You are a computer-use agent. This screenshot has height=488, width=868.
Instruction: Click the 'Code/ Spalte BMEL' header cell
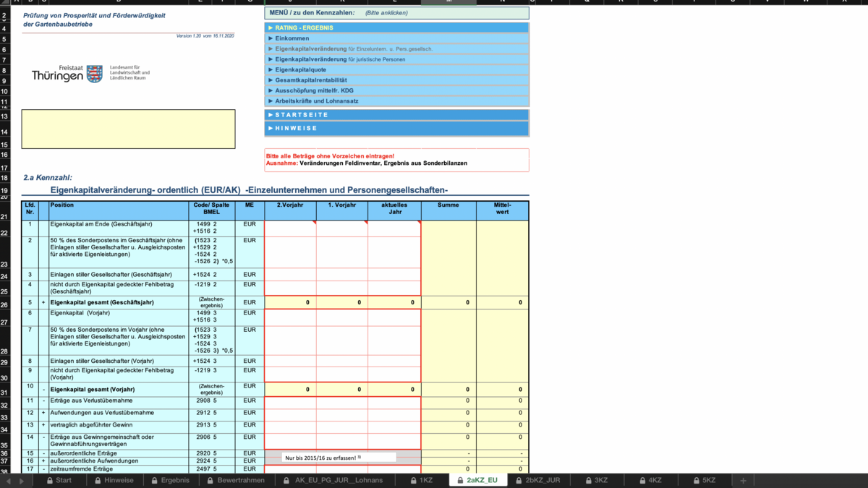pyautogui.click(x=211, y=210)
